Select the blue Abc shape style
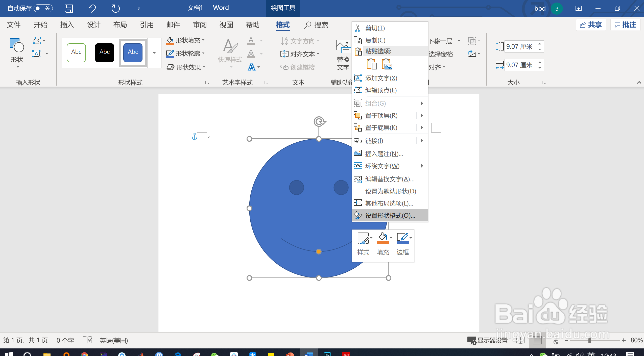 [133, 53]
